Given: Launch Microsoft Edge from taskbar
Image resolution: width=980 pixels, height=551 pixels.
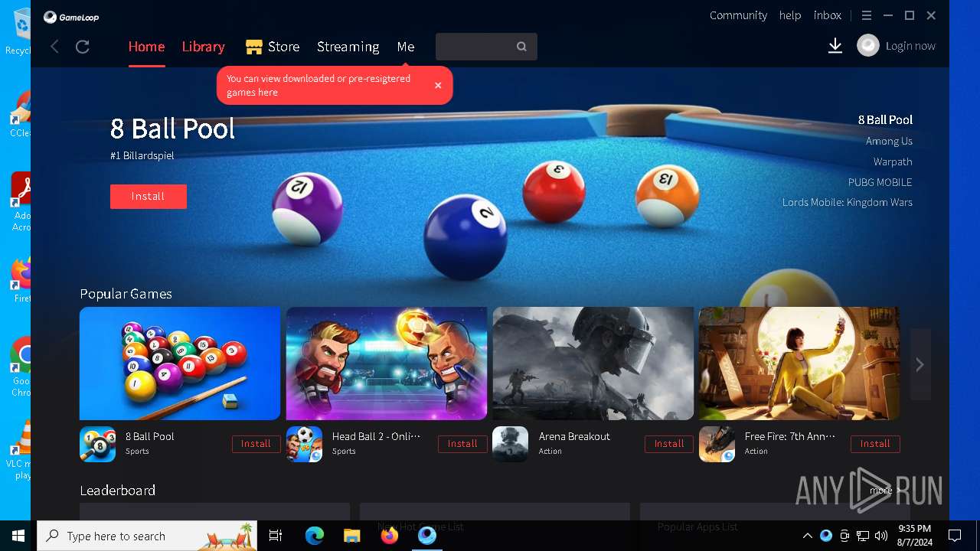Looking at the screenshot, I should 315,536.
